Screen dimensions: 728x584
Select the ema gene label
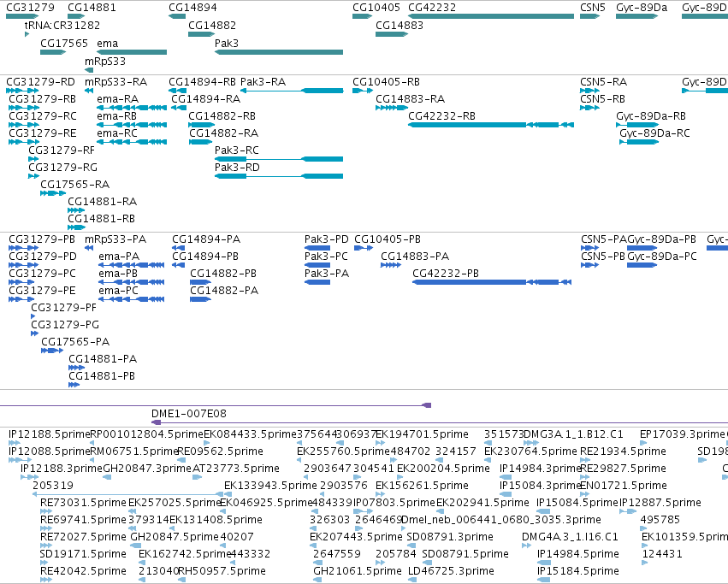point(107,43)
